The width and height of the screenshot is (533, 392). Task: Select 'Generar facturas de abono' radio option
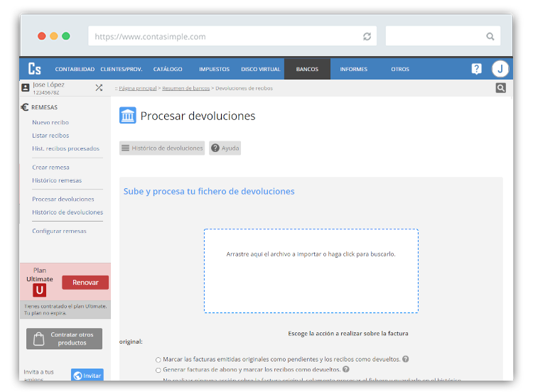(x=158, y=370)
